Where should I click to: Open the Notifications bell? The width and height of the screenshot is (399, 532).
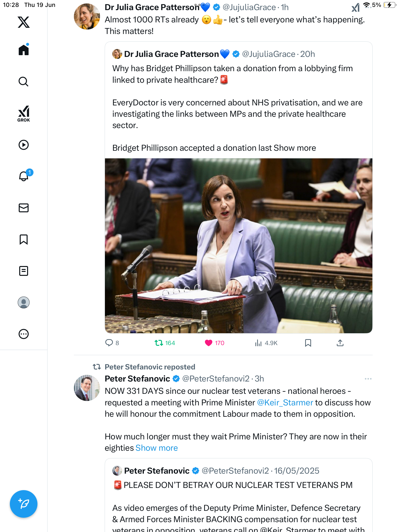pyautogui.click(x=24, y=176)
